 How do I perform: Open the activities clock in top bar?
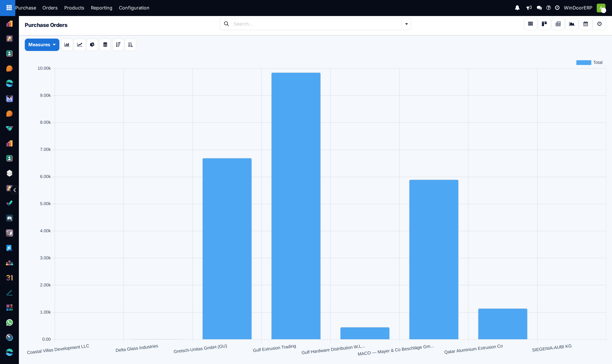point(557,8)
